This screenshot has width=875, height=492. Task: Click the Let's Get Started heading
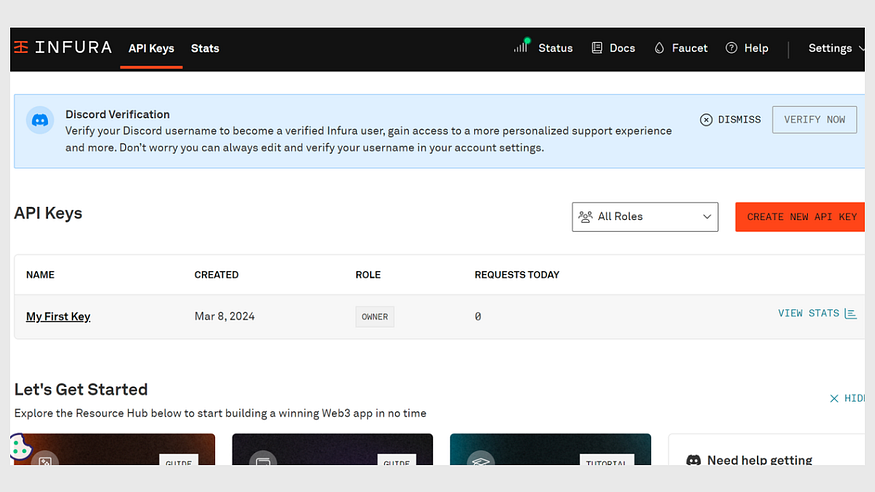[x=81, y=389]
